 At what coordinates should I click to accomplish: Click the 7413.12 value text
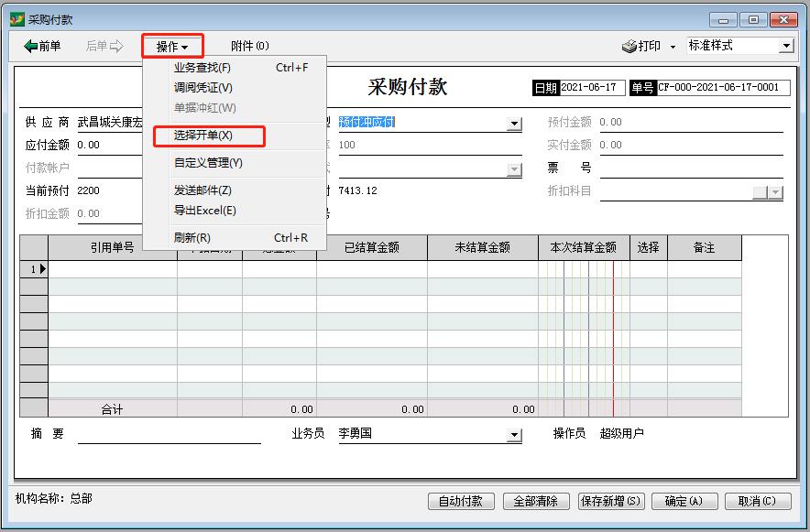click(x=358, y=191)
